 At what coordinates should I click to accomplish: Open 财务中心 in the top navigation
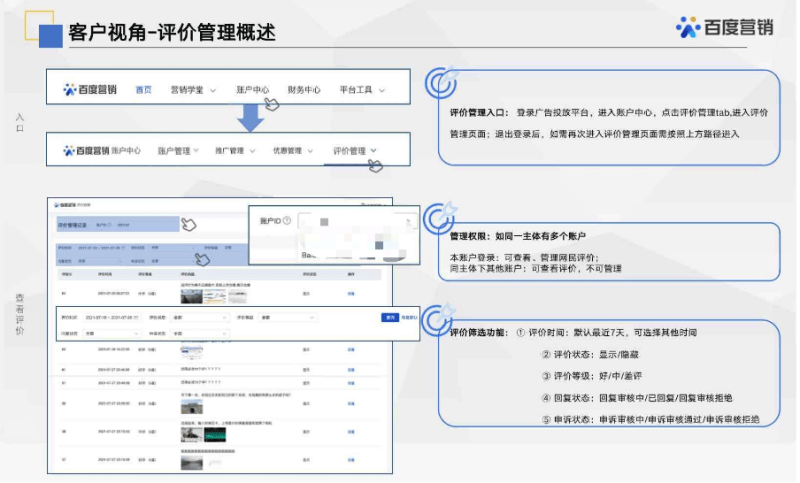coord(304,90)
